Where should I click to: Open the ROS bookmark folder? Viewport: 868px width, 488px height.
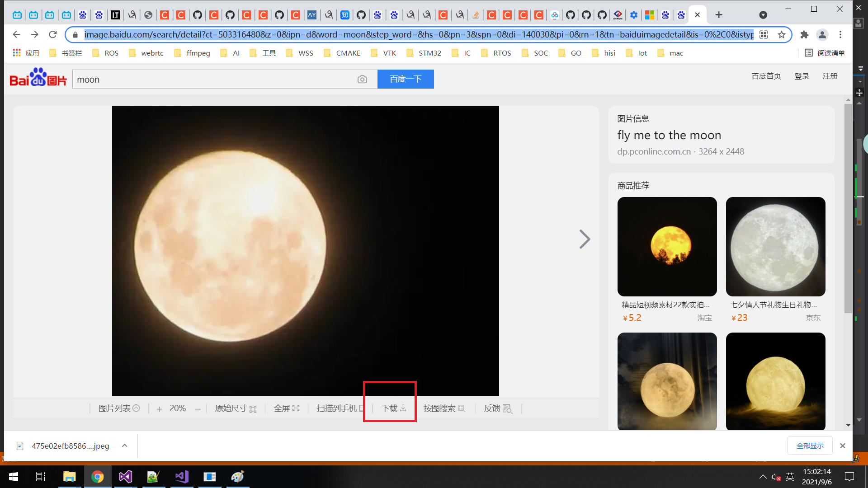tap(105, 53)
